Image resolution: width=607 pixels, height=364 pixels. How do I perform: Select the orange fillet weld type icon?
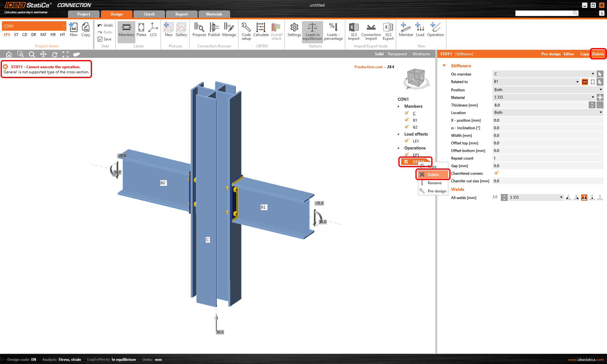pyautogui.click(x=584, y=197)
